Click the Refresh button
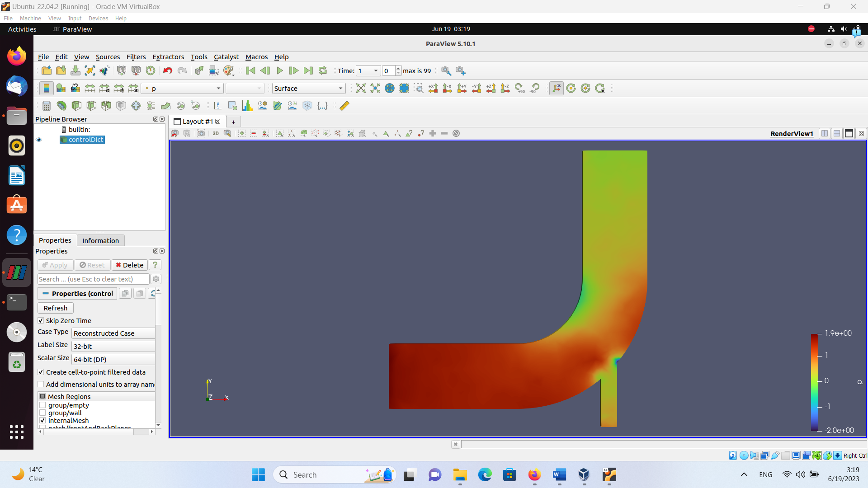This screenshot has width=868, height=488. pyautogui.click(x=56, y=308)
